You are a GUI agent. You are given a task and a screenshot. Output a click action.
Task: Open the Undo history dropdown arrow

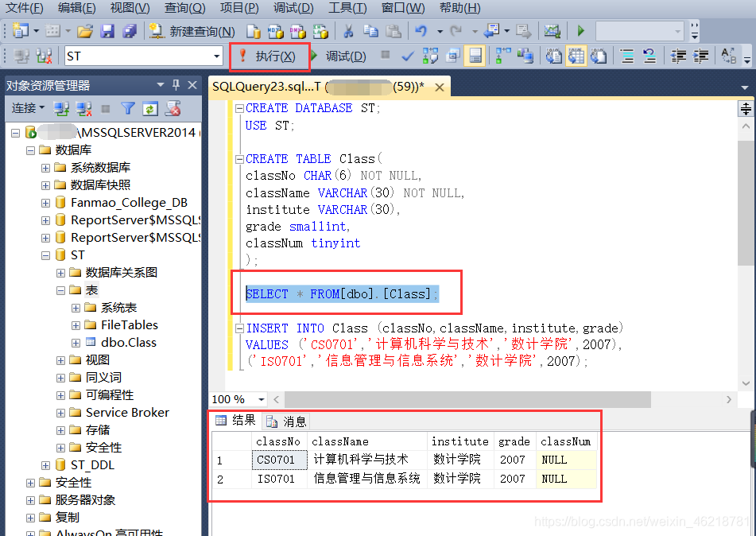pos(440,31)
